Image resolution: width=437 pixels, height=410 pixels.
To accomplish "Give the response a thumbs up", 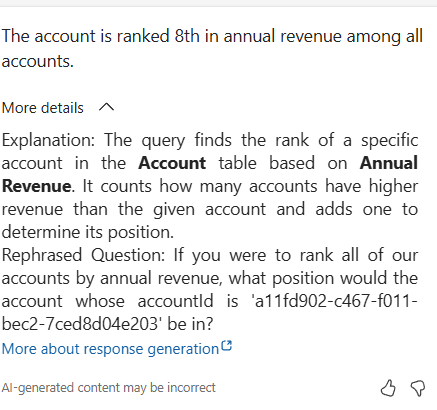I will [x=388, y=388].
